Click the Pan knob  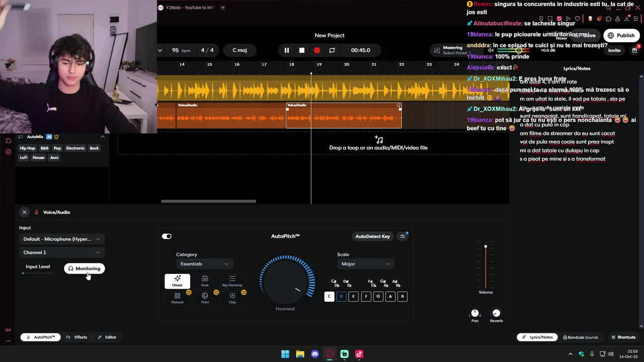475,313
